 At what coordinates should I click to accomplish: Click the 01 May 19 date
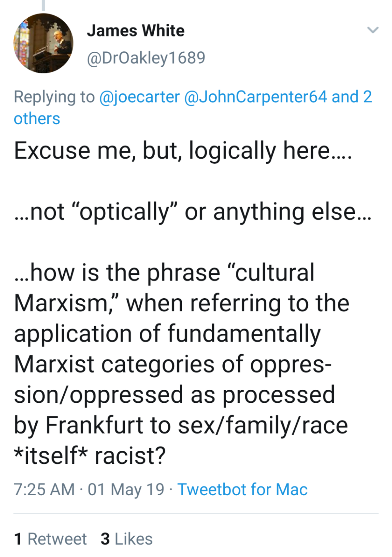[126, 489]
